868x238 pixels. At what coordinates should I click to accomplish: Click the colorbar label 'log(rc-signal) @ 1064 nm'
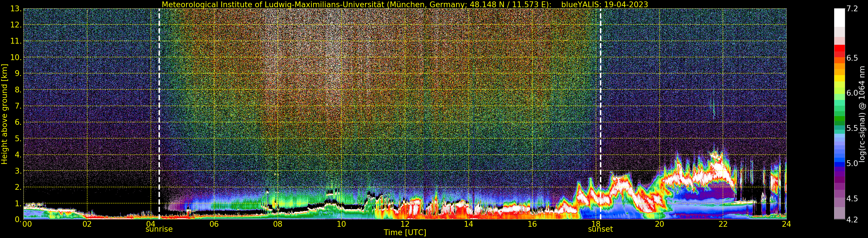coord(862,114)
